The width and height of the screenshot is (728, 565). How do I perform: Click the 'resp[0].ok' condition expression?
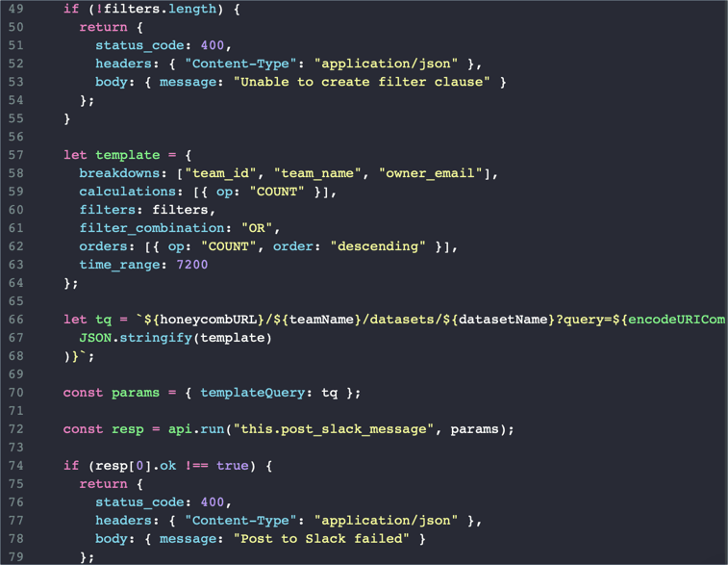(x=136, y=466)
